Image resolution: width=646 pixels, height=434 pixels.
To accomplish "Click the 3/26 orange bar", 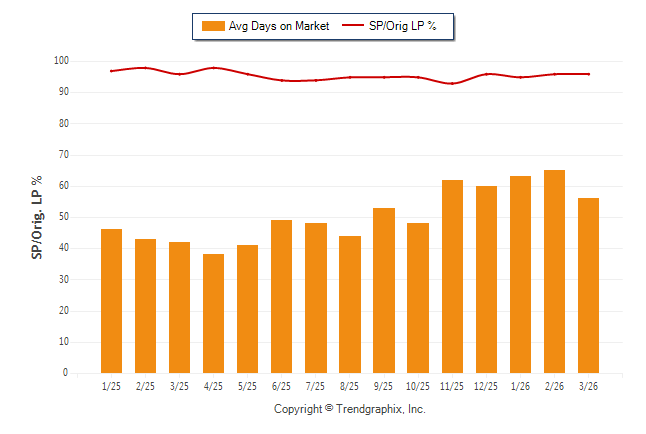I will tap(588, 285).
